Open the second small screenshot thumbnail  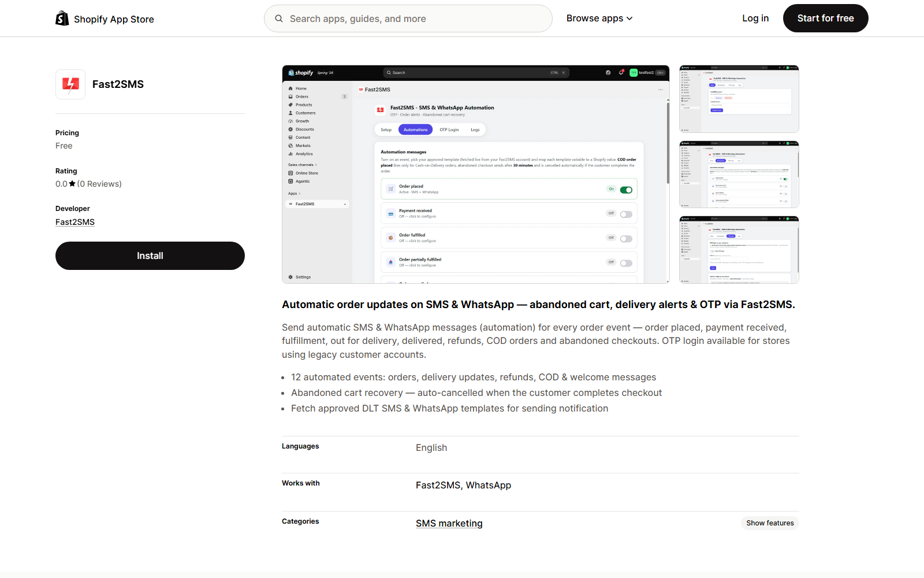739,174
